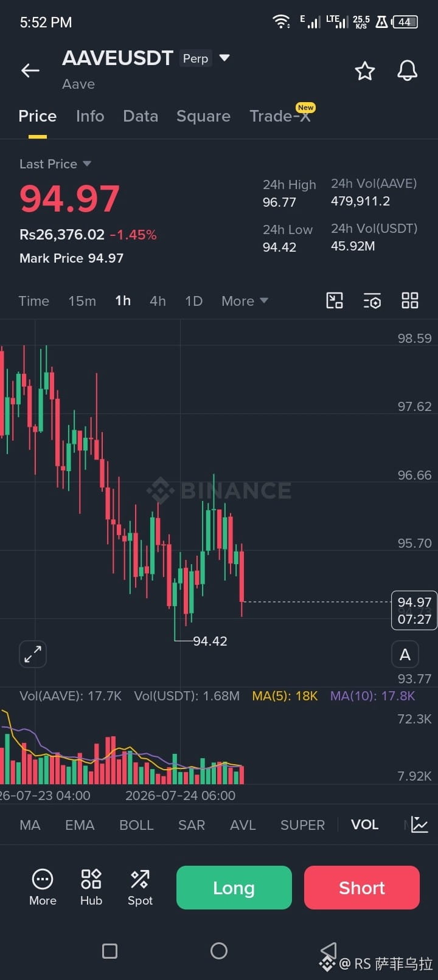Tap Vol(USDT): 1.68M label
This screenshot has width=438, height=980.
click(x=187, y=696)
